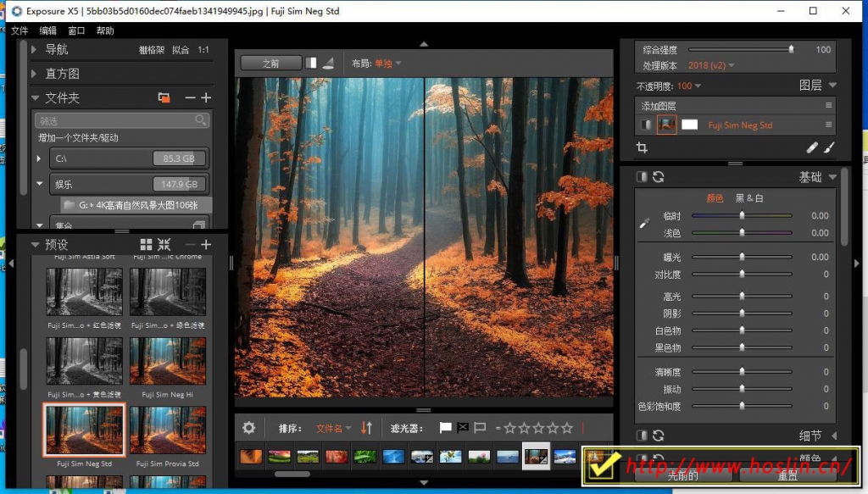Collapse the right side panel with its edge arrow
868x494 pixels.
coord(857,264)
